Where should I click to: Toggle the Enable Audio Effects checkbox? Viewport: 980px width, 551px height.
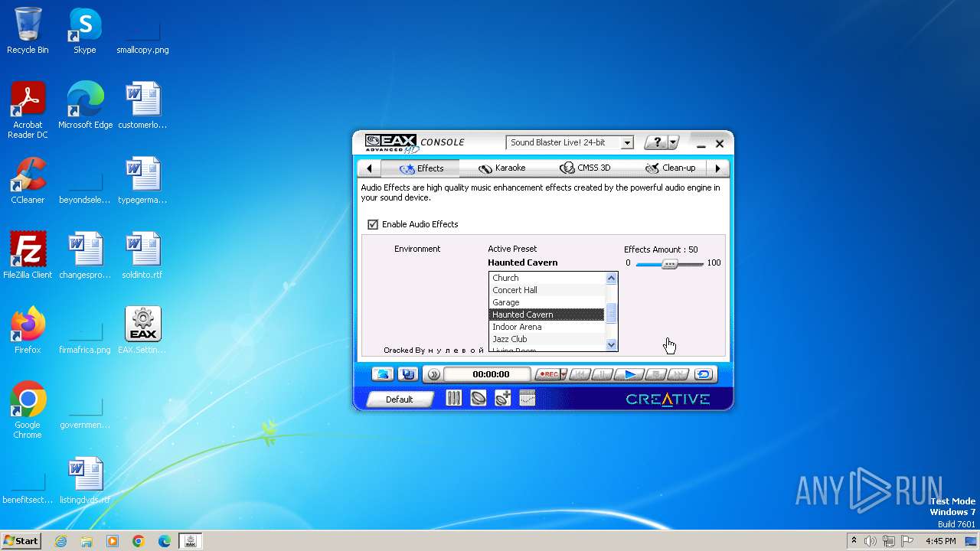tap(373, 224)
